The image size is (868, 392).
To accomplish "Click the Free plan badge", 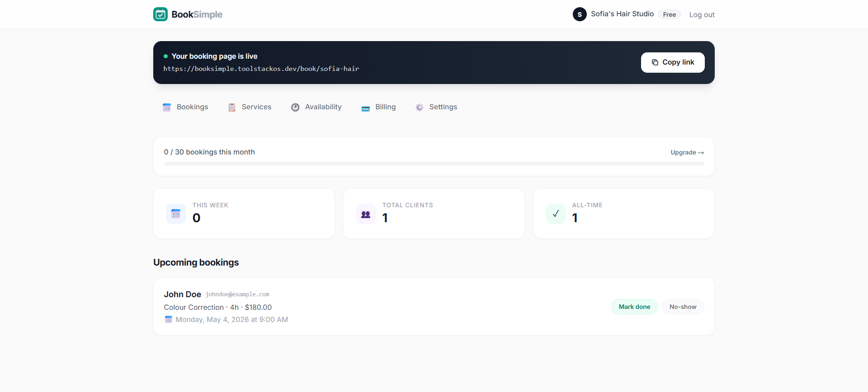I will (x=670, y=14).
